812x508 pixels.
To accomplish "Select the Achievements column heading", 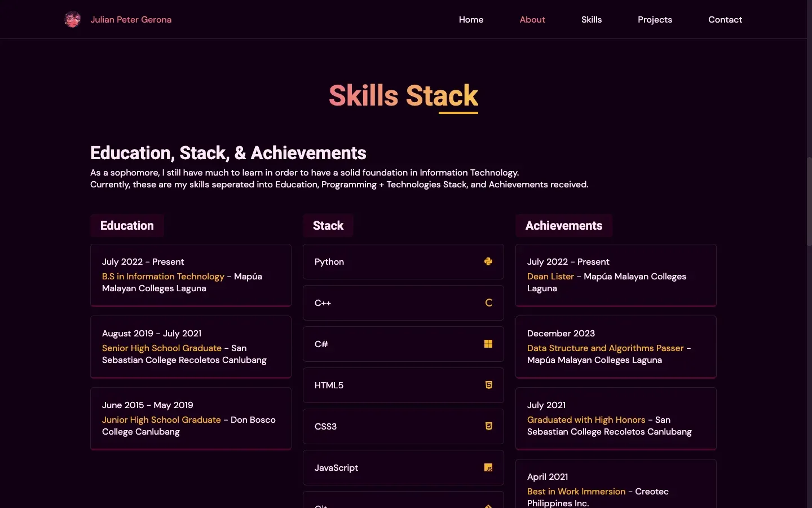I will click(564, 225).
